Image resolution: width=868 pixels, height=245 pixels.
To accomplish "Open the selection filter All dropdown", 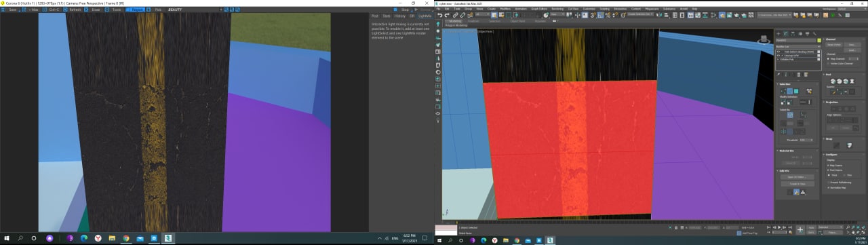I will [483, 15].
